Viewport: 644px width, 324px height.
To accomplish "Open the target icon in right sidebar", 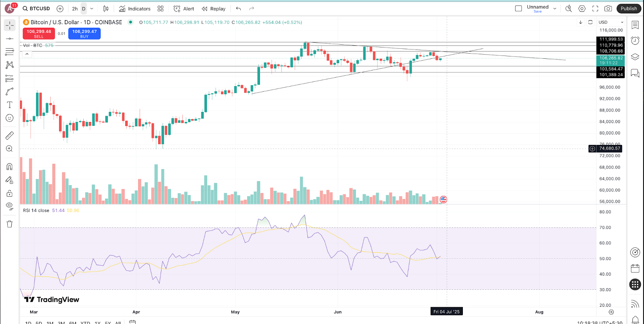I will coord(635,252).
